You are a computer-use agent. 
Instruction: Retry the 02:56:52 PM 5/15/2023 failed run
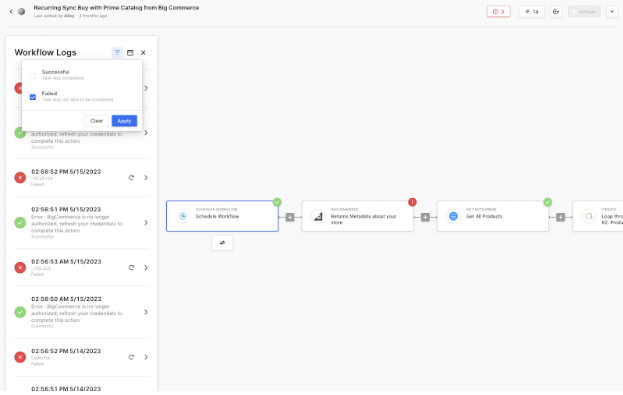click(131, 178)
